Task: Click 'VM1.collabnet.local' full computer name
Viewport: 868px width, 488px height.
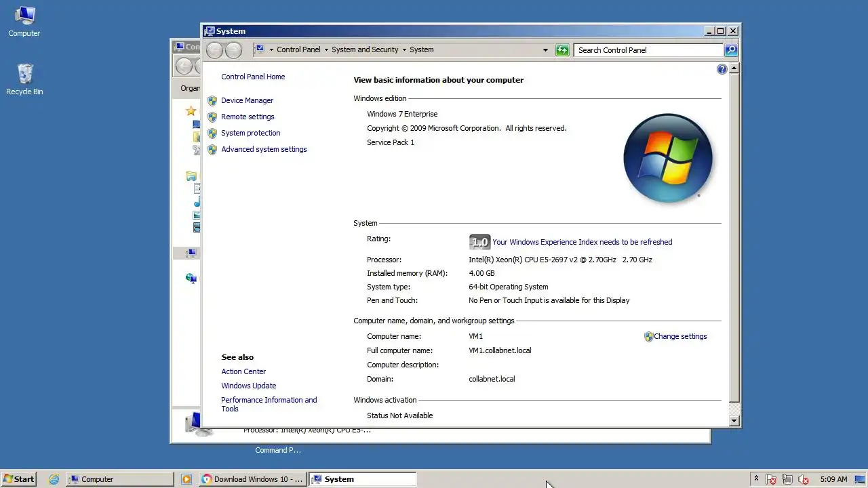Action: tap(500, 350)
